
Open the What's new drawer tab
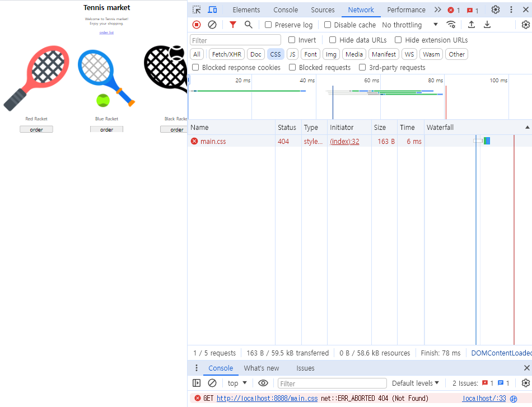tap(262, 368)
